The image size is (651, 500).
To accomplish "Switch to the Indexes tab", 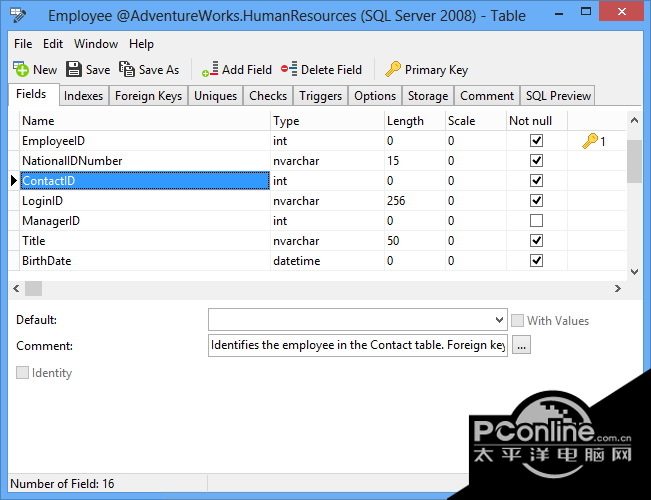I will (83, 96).
